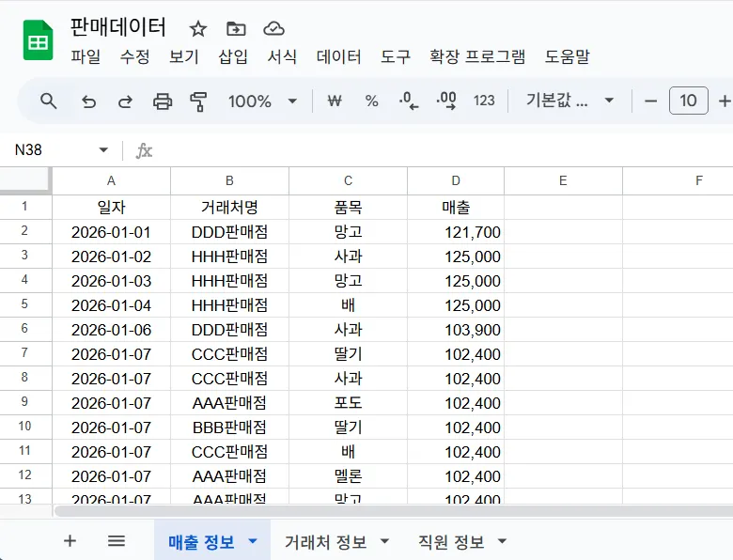733x560 pixels.
Task: Open the 파일 menu
Action: (x=86, y=57)
